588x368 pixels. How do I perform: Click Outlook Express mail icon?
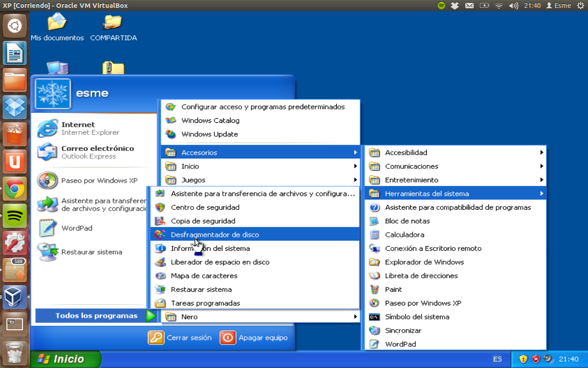tap(47, 152)
